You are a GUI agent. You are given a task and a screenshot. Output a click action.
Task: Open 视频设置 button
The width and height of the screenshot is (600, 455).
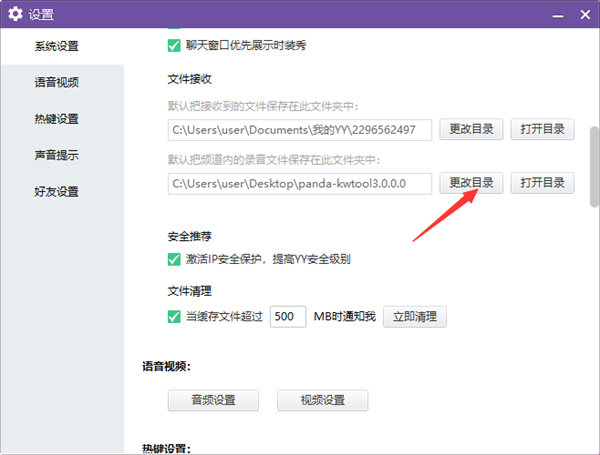click(x=322, y=400)
